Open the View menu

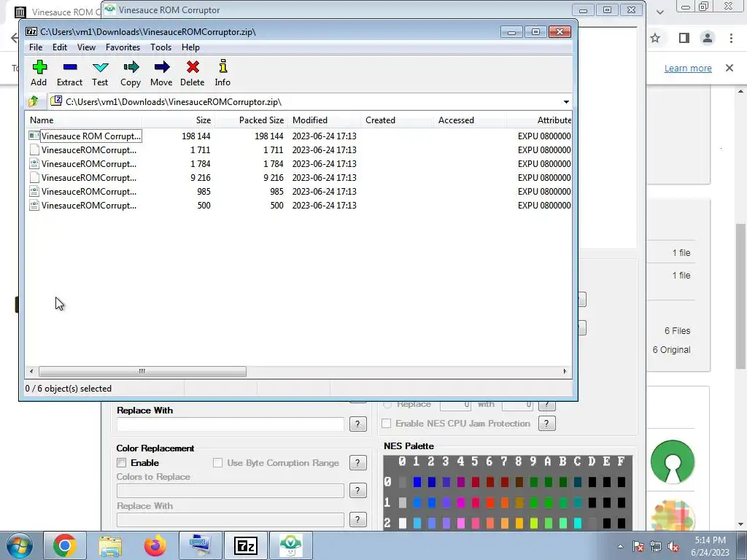[86, 47]
